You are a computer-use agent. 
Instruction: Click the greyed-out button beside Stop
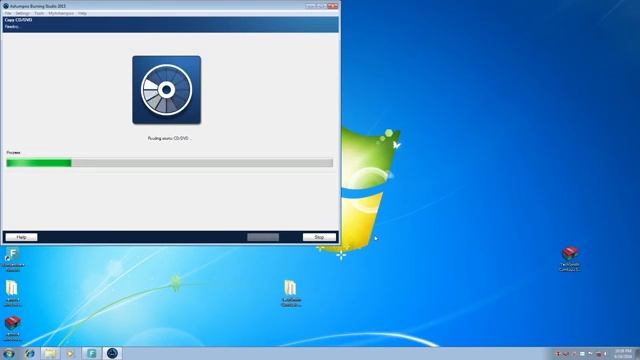pos(263,237)
